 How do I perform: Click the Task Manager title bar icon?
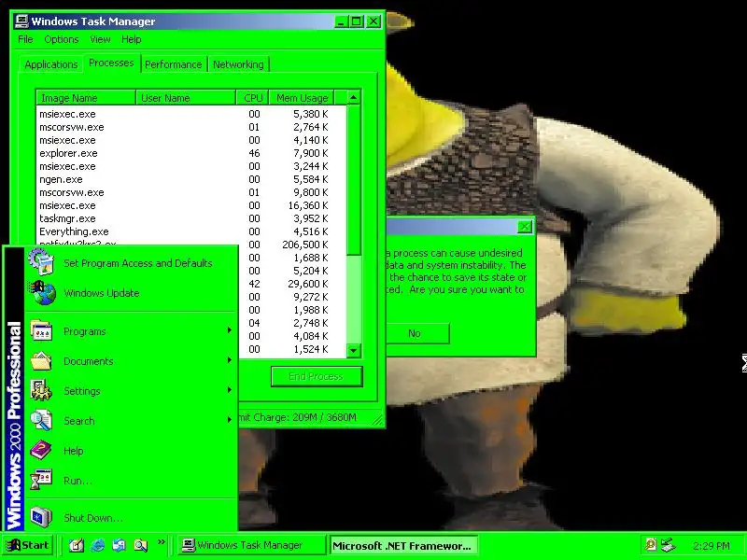coord(21,21)
